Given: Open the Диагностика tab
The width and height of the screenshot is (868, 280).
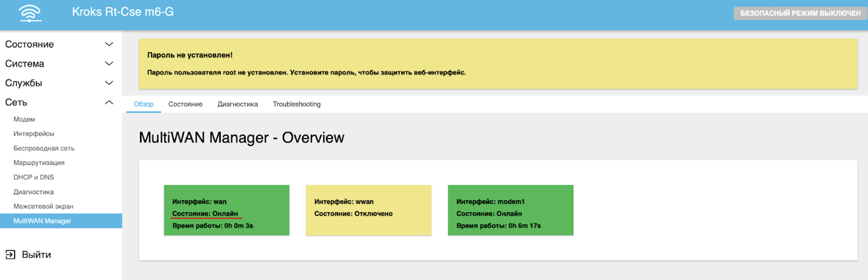Looking at the screenshot, I should tap(237, 104).
